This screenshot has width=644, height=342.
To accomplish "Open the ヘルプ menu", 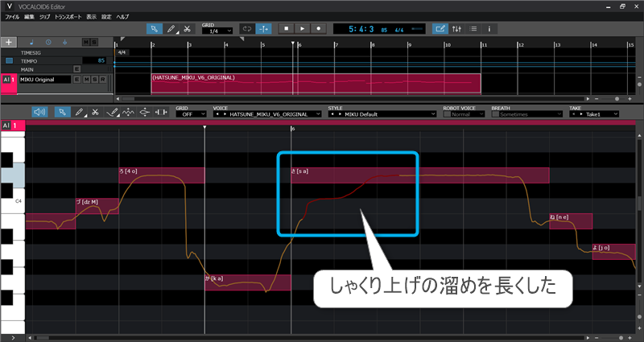I will coord(122,17).
